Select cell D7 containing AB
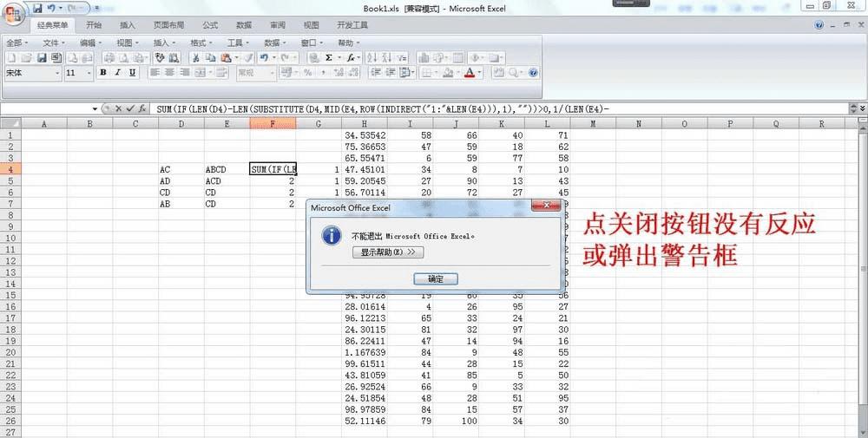Image resolution: width=868 pixels, height=438 pixels. (x=181, y=204)
